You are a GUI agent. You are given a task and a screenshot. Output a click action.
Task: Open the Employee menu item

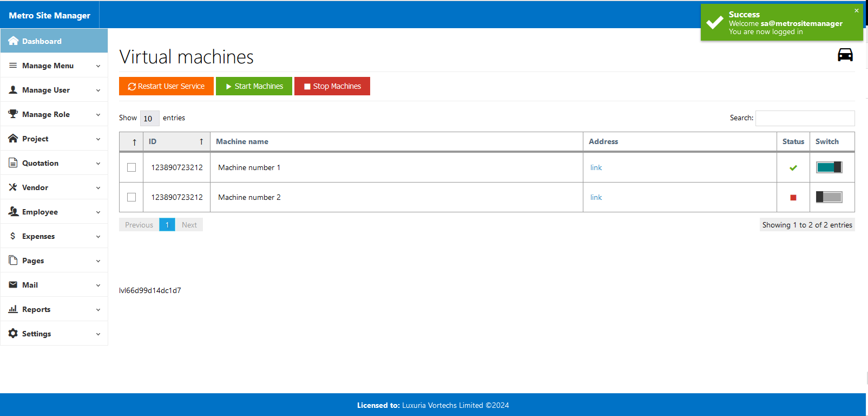tap(40, 212)
